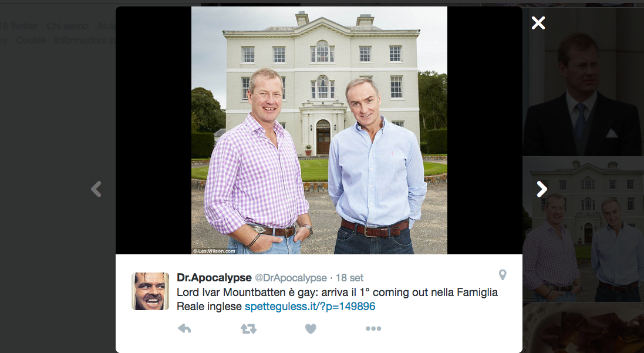Image resolution: width=644 pixels, height=353 pixels.
Task: Select the dimmed thumbnail of man in suit
Action: [x=583, y=82]
